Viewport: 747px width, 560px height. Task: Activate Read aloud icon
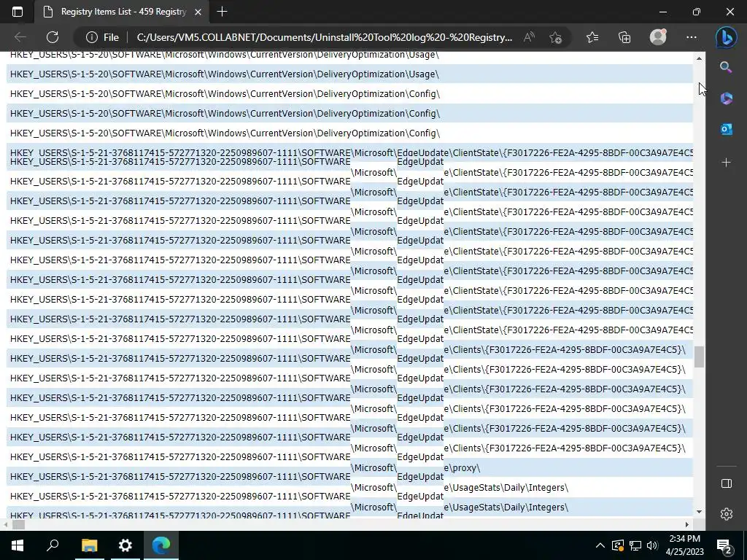click(x=529, y=37)
